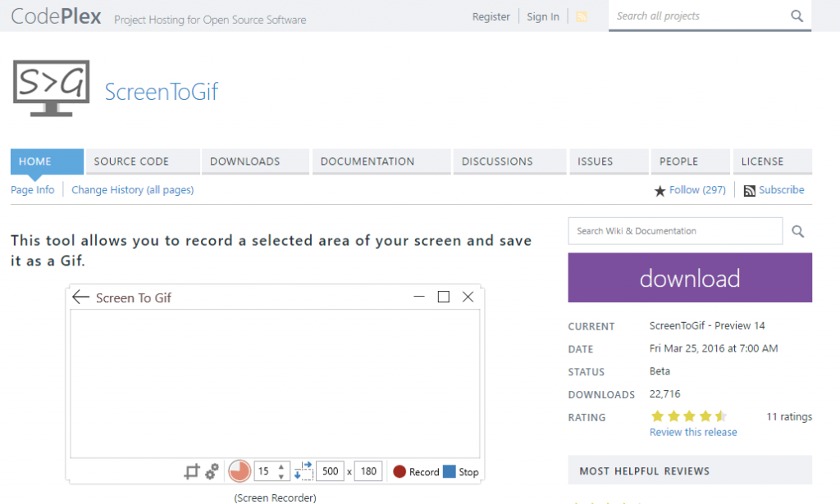
Task: Open the DOWNLOADS tab
Action: (x=256, y=161)
